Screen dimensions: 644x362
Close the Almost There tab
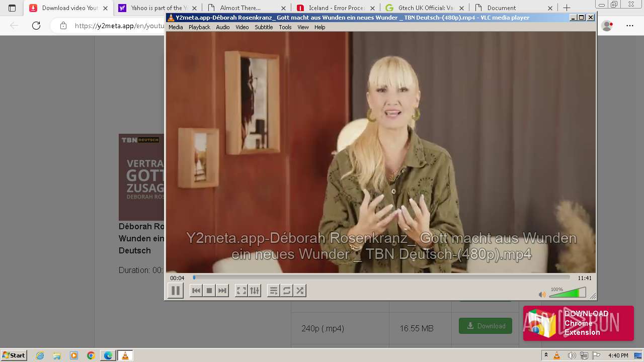click(x=283, y=8)
